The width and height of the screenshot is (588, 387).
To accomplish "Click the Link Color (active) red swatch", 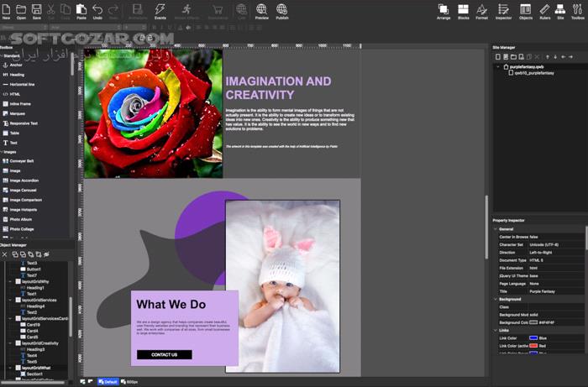I will click(533, 346).
